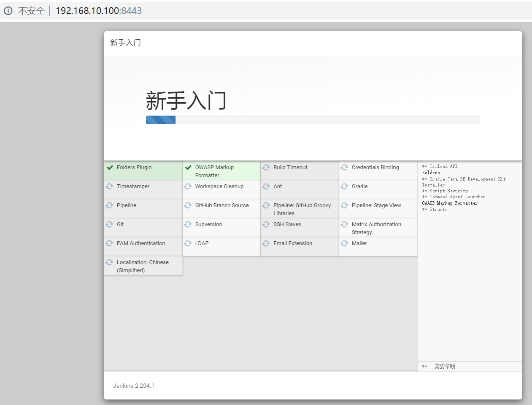Click the '** Trilead API' log line
Image resolution: width=532 pixels, height=405 pixels.
440,167
